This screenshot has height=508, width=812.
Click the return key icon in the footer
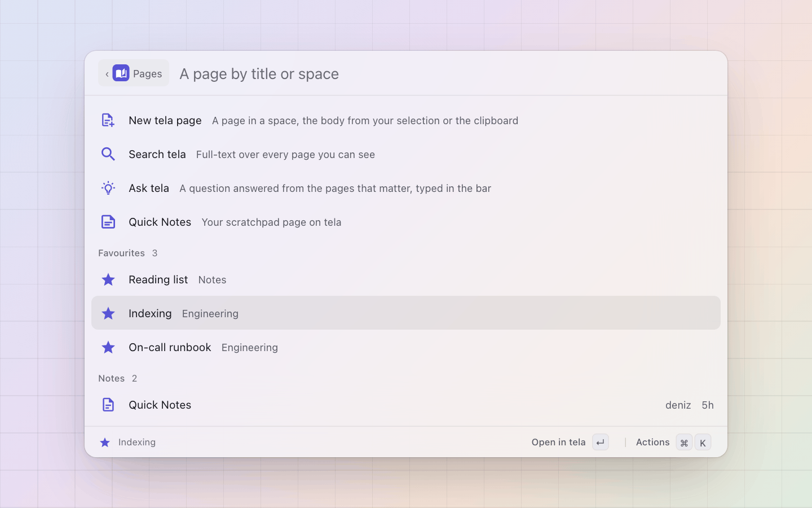601,443
